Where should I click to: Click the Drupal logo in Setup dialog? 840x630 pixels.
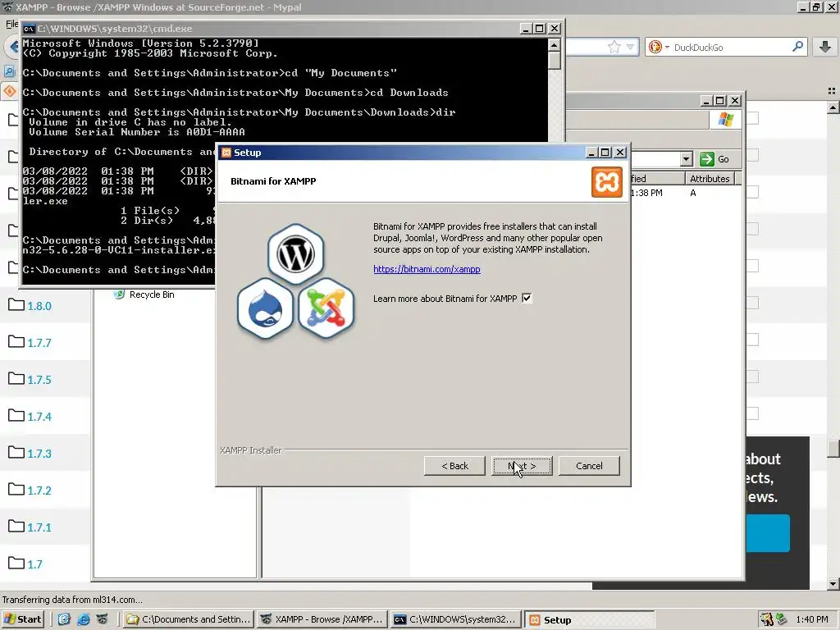(x=265, y=308)
